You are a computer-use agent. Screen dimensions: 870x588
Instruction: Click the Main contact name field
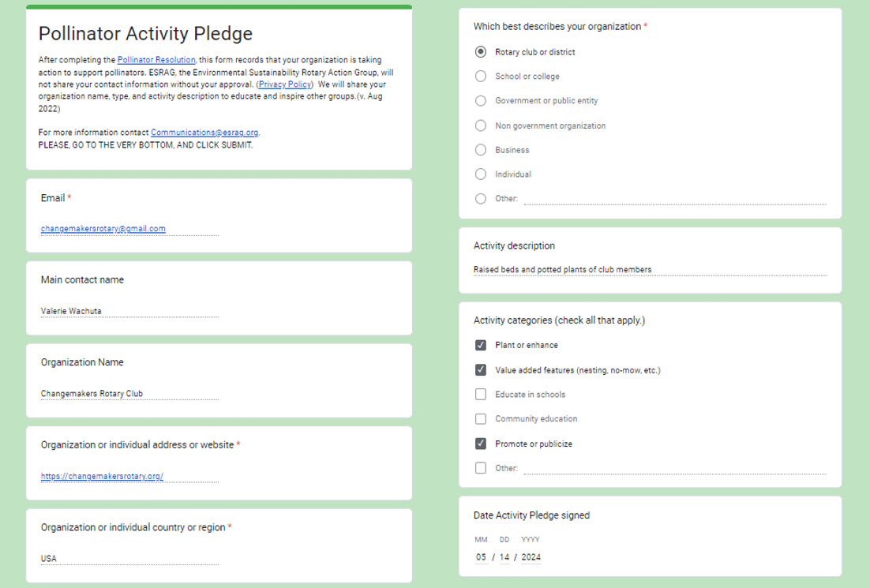129,310
